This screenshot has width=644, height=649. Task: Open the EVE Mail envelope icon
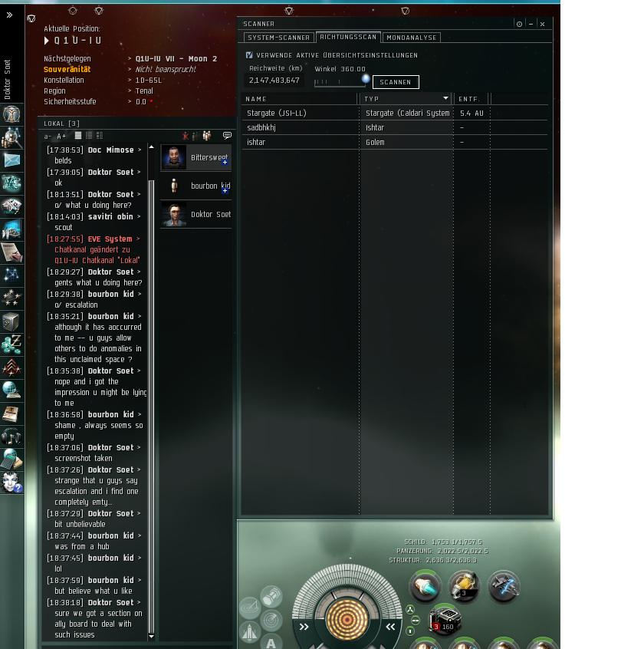point(11,160)
